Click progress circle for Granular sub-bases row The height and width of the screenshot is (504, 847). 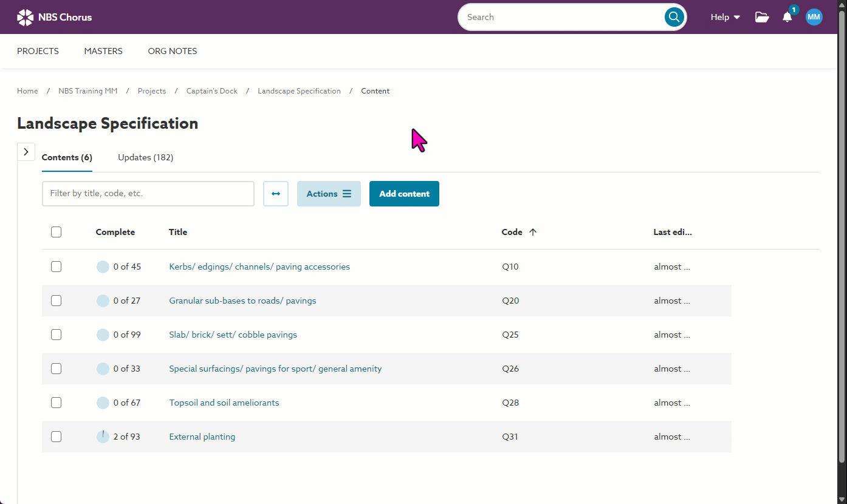(x=103, y=301)
